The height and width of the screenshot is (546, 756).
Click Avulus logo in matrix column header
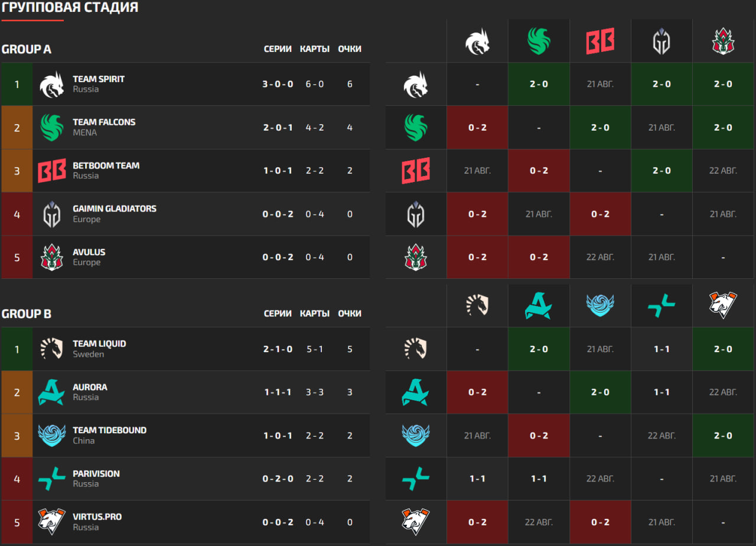click(x=723, y=41)
